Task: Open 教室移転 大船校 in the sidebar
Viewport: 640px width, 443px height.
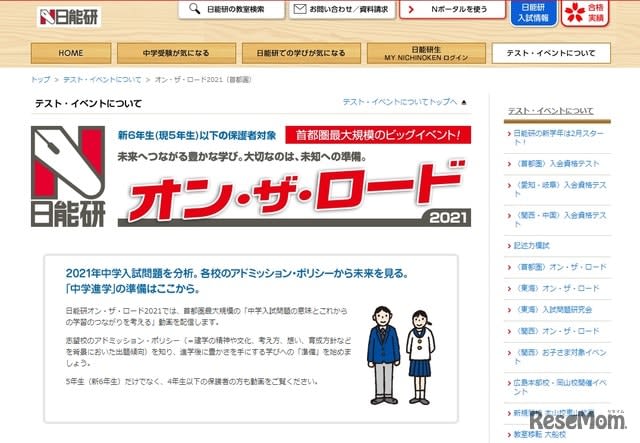Action: point(540,435)
